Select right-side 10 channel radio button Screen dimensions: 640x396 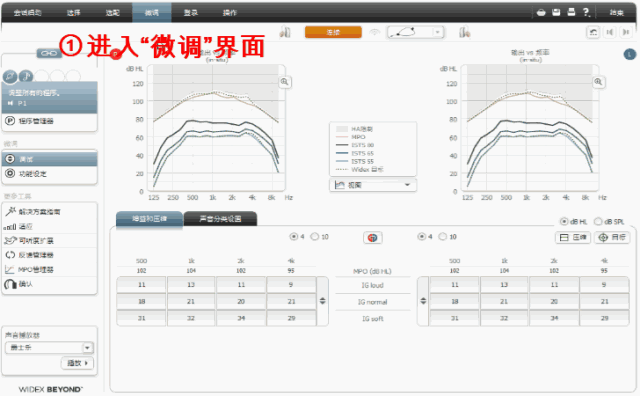point(443,236)
